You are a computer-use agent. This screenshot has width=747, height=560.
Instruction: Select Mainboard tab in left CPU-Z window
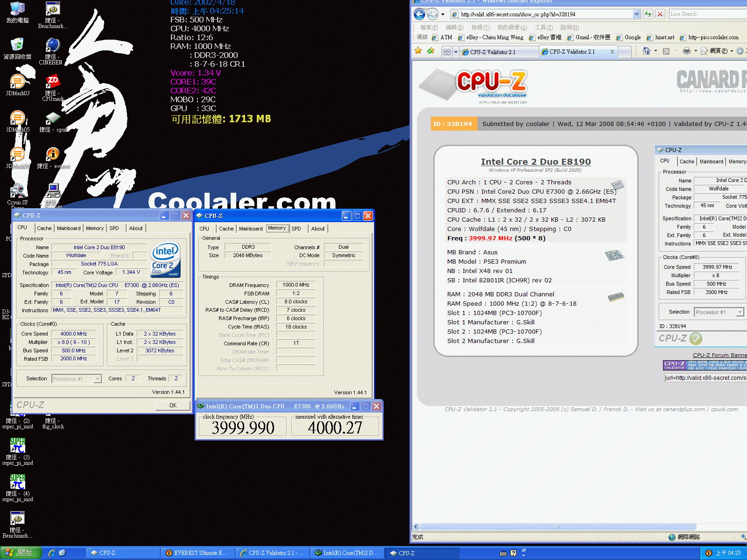click(x=69, y=228)
